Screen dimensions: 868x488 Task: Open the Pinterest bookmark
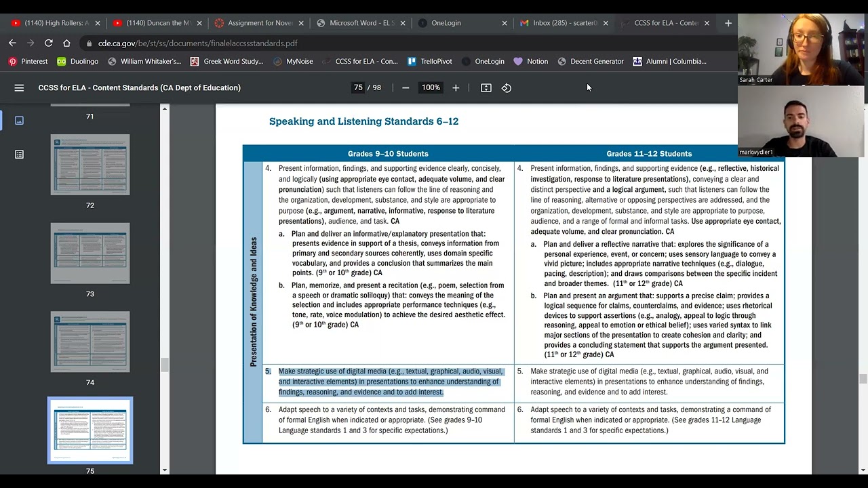(28, 61)
